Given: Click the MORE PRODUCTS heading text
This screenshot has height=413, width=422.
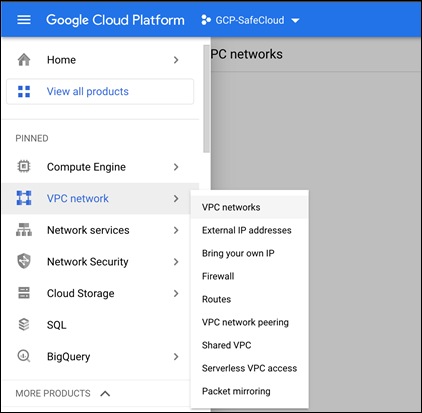Looking at the screenshot, I should tap(53, 394).
